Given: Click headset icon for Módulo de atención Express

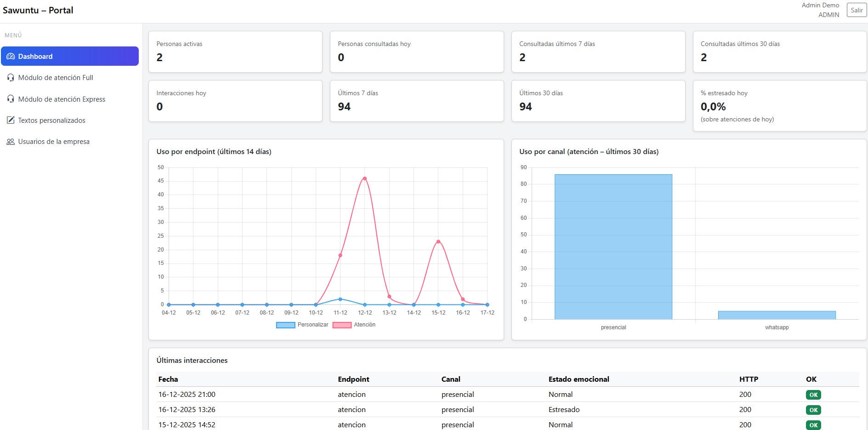Looking at the screenshot, I should point(11,99).
